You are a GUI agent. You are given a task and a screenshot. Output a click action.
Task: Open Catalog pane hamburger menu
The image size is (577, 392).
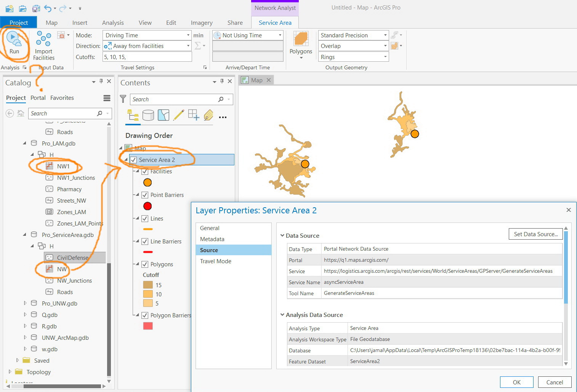[107, 98]
